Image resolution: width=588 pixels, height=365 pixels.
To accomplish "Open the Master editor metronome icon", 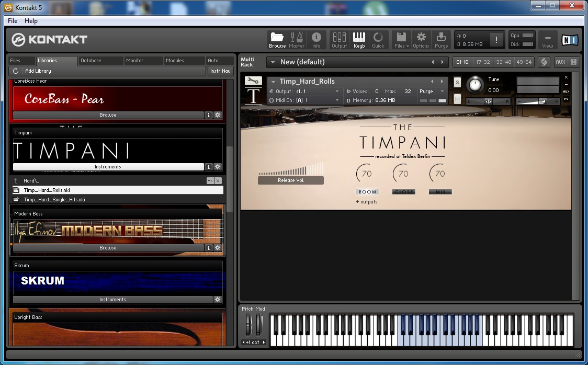I will click(x=297, y=40).
